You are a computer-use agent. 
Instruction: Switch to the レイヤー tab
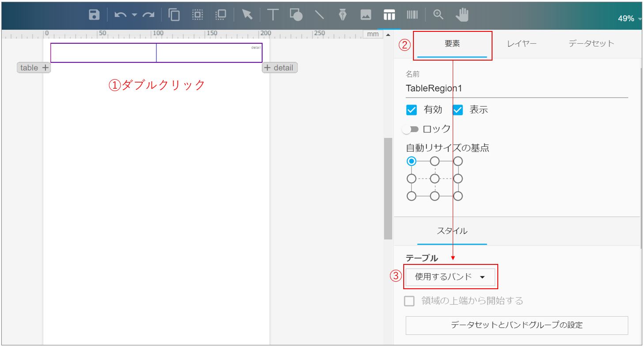[x=522, y=43]
